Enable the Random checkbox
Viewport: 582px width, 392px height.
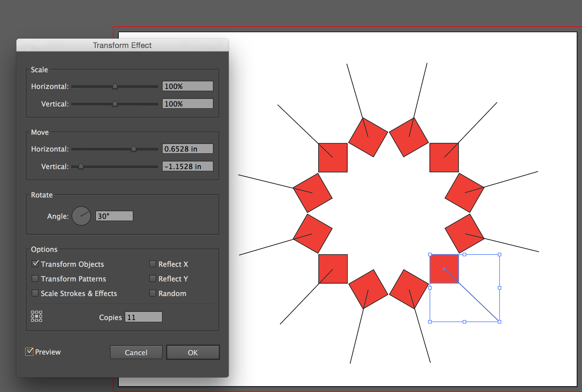click(153, 293)
